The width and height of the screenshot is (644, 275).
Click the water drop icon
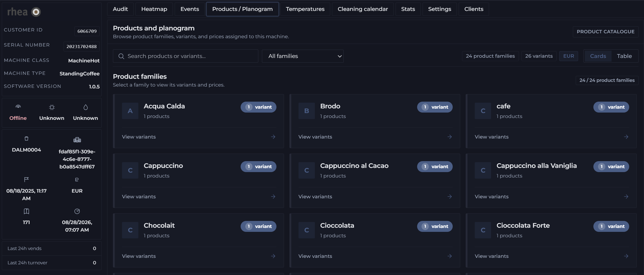[86, 107]
